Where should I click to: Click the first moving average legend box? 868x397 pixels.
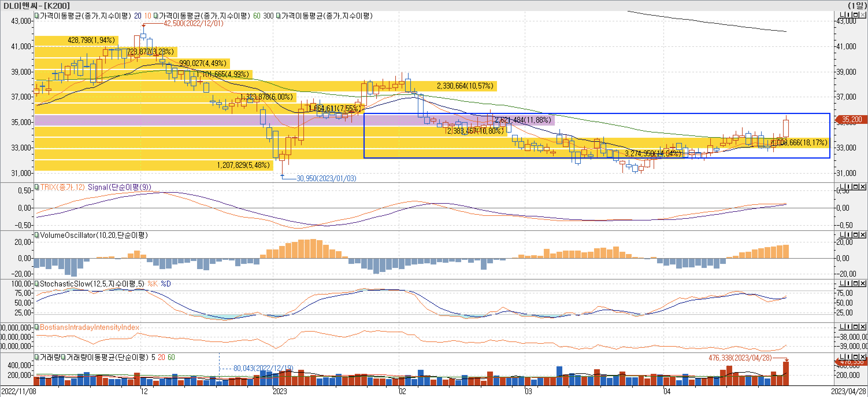click(x=37, y=16)
